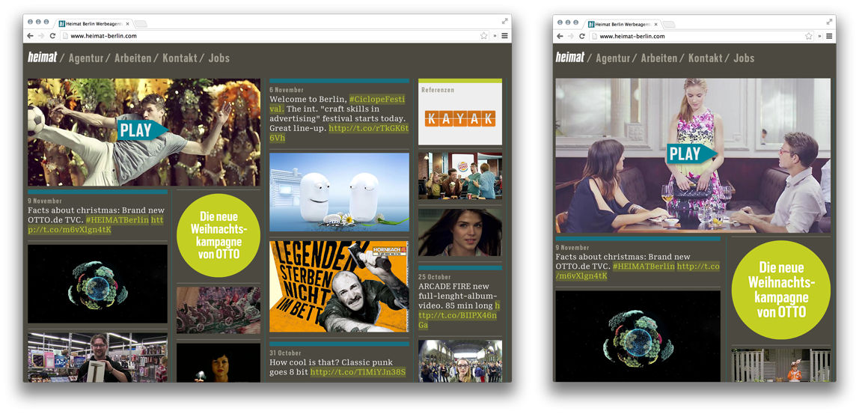868x414 pixels.
Task: Expand the extensions overflow chevron in the left browser
Action: click(495, 36)
